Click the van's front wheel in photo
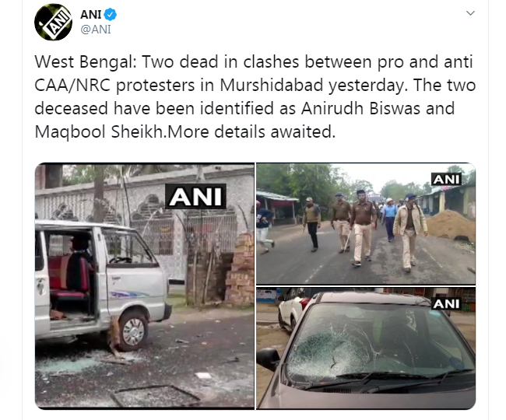This screenshot has height=420, width=506. point(133,331)
